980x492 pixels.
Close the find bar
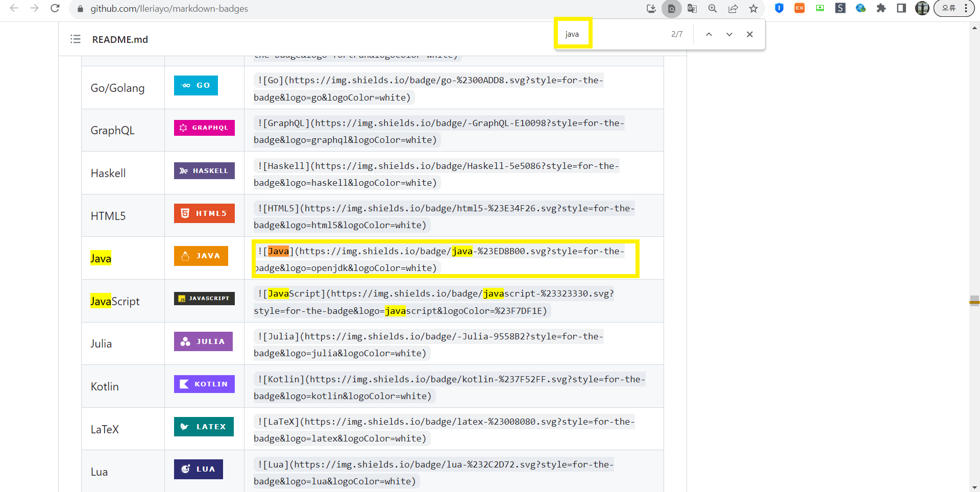tap(750, 34)
